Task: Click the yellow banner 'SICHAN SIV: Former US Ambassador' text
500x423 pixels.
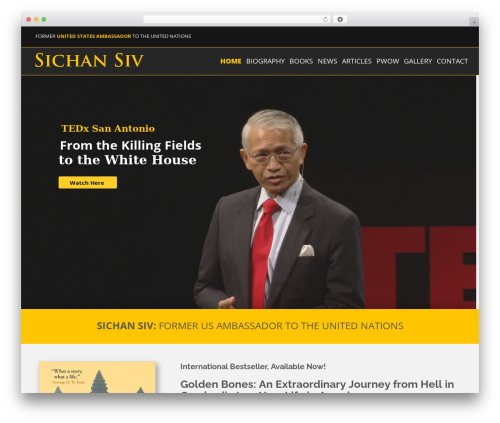Action: (x=250, y=326)
